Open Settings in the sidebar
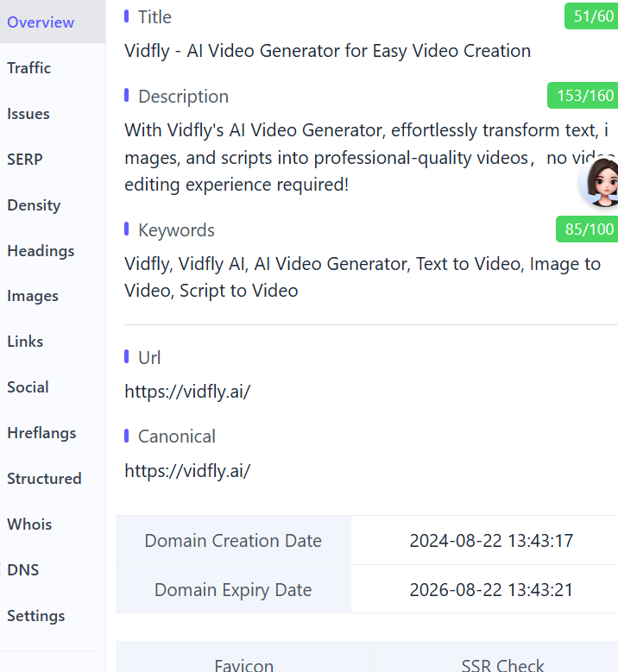Viewport: 618px width, 672px height. click(36, 616)
